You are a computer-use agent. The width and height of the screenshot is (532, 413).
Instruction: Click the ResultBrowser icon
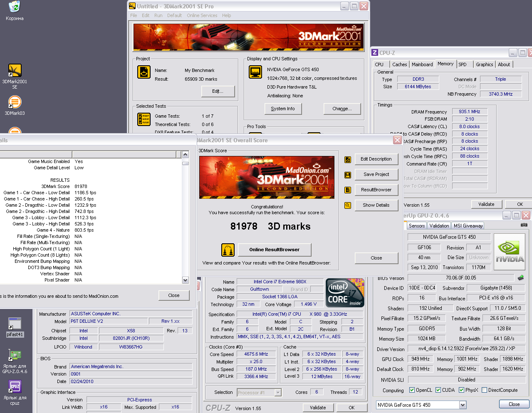pos(348,190)
